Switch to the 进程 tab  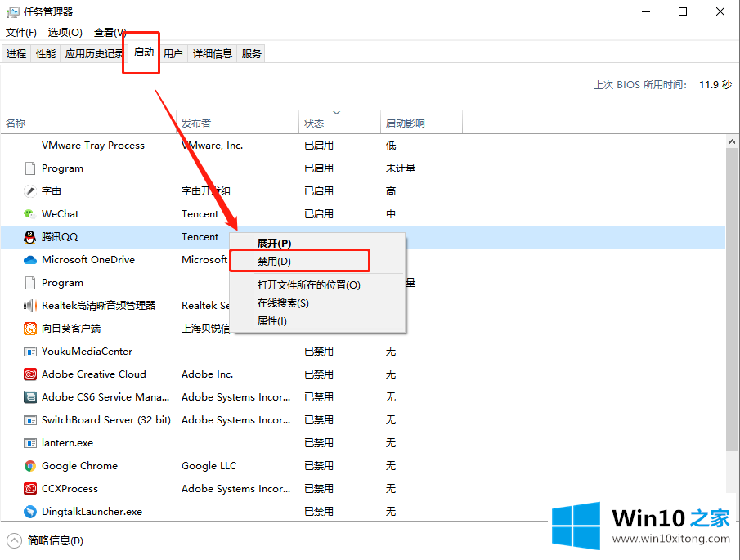coord(16,54)
